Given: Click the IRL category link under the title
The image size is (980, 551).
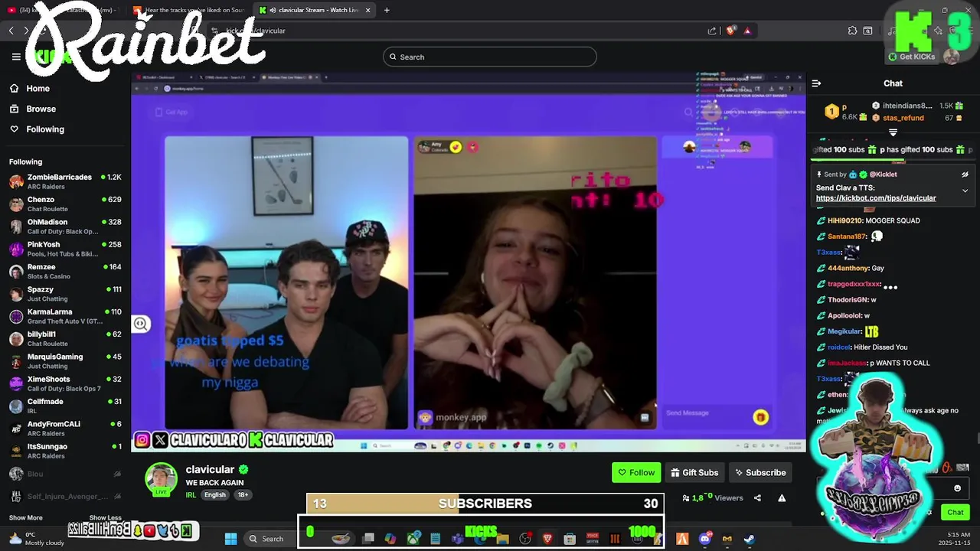Looking at the screenshot, I should tap(191, 495).
